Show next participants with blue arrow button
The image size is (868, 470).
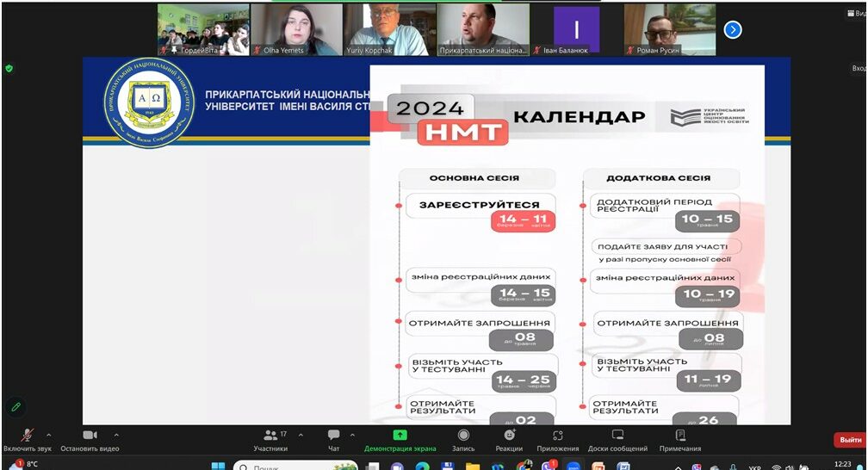[733, 30]
